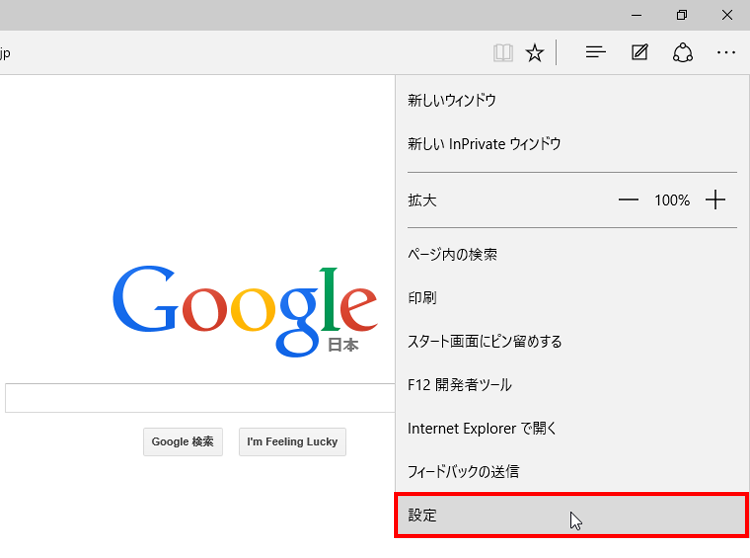Increase zoom with the plus button
750x558 pixels.
tap(715, 200)
